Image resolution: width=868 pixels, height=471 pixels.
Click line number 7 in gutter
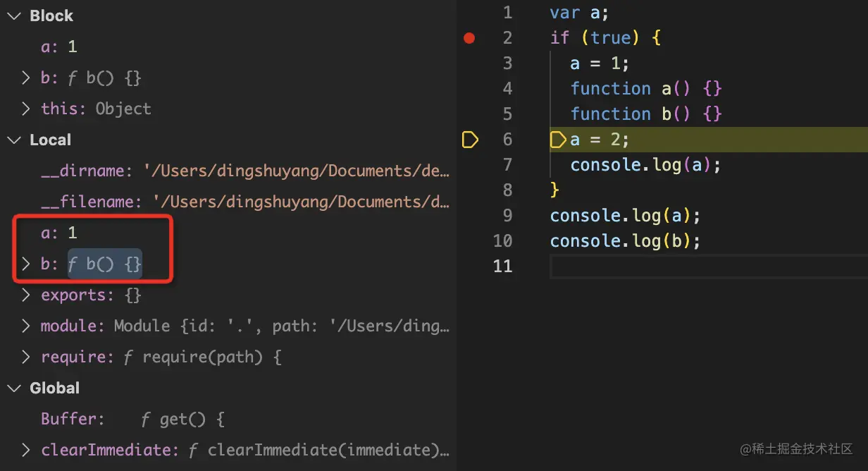(508, 165)
